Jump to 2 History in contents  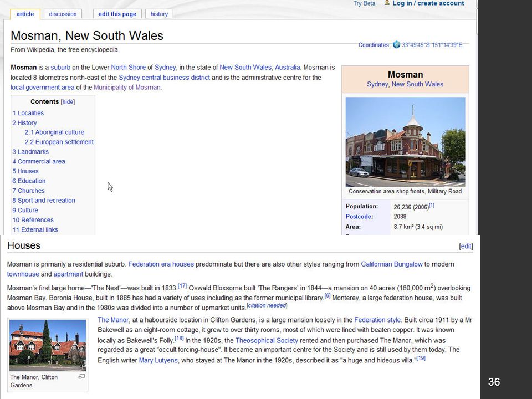coord(24,123)
